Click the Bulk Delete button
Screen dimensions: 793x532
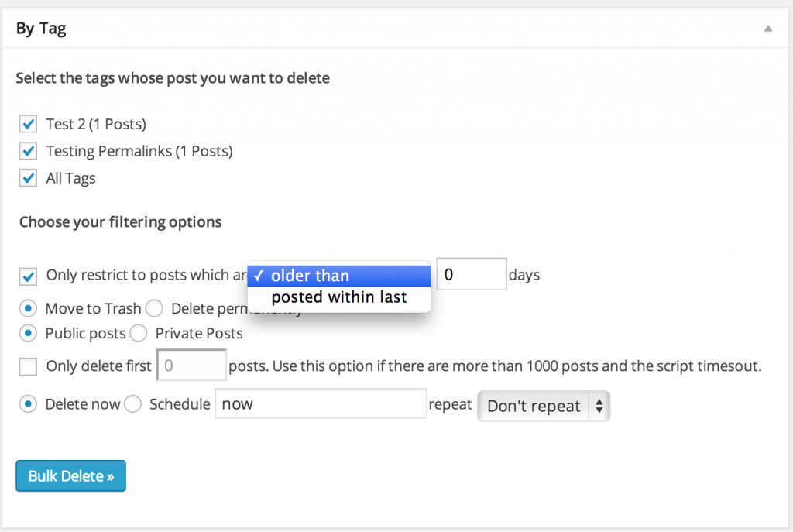[x=70, y=475]
